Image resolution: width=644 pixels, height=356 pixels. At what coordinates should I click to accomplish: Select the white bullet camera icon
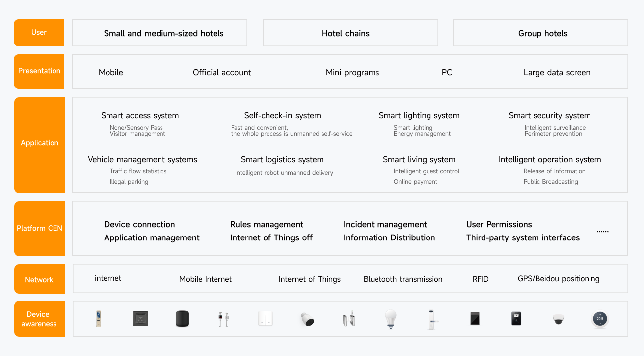307,319
